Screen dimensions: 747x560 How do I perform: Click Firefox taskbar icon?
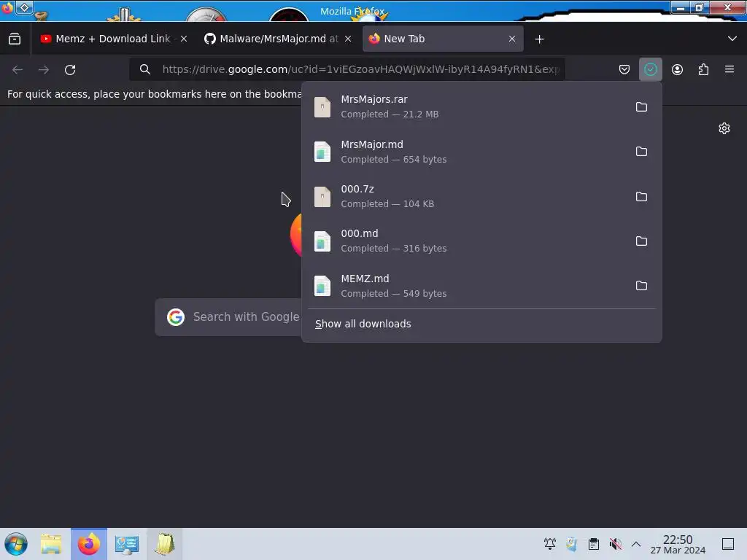pos(89,544)
